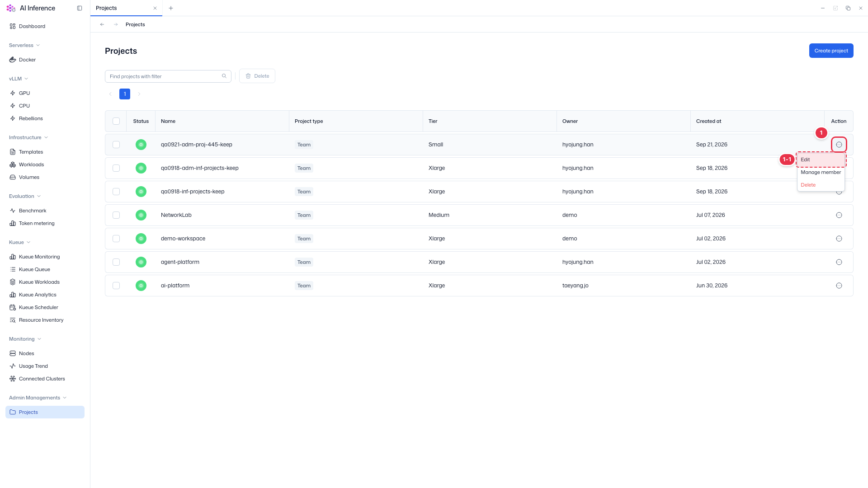The height and width of the screenshot is (488, 868).
Task: Tick the ai-platform row checkbox
Action: [116, 286]
